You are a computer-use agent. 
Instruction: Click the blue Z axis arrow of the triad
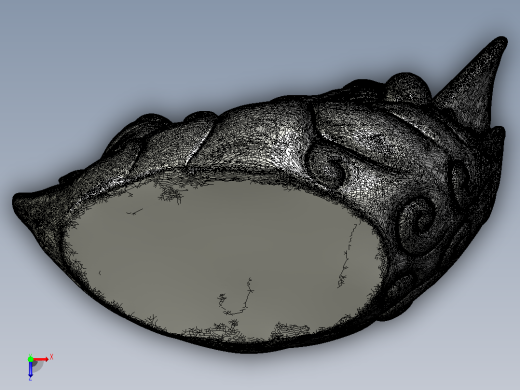point(30,370)
